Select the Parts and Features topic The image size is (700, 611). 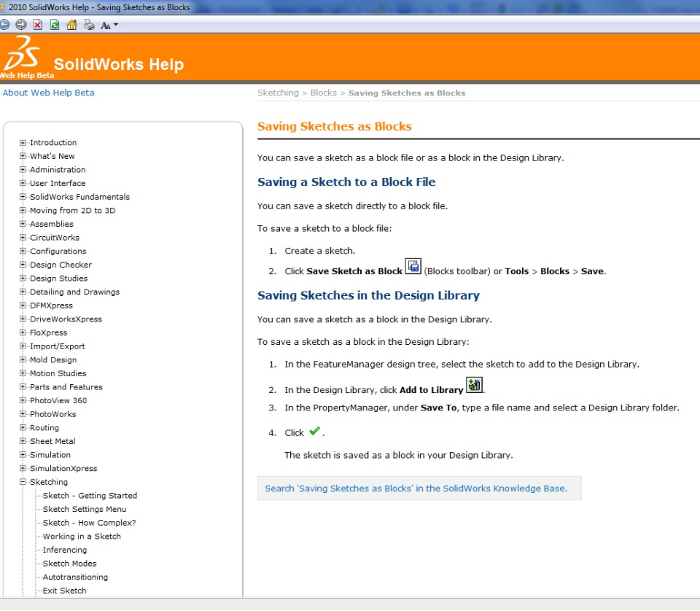(66, 387)
